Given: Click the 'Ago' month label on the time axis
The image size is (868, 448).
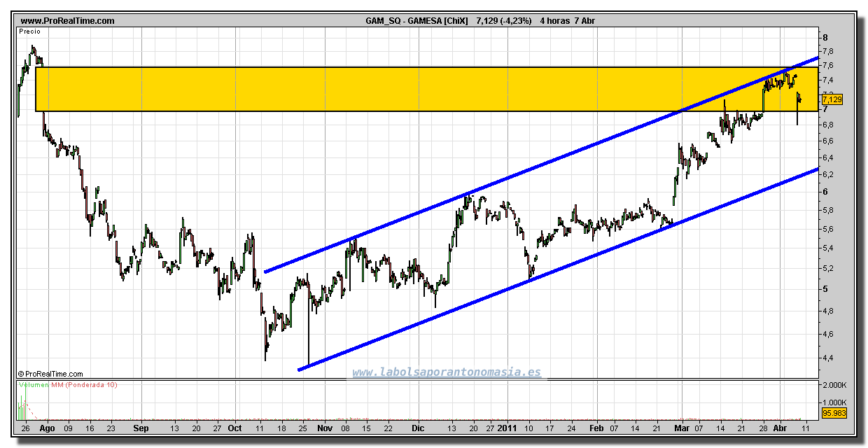Looking at the screenshot, I should [47, 428].
